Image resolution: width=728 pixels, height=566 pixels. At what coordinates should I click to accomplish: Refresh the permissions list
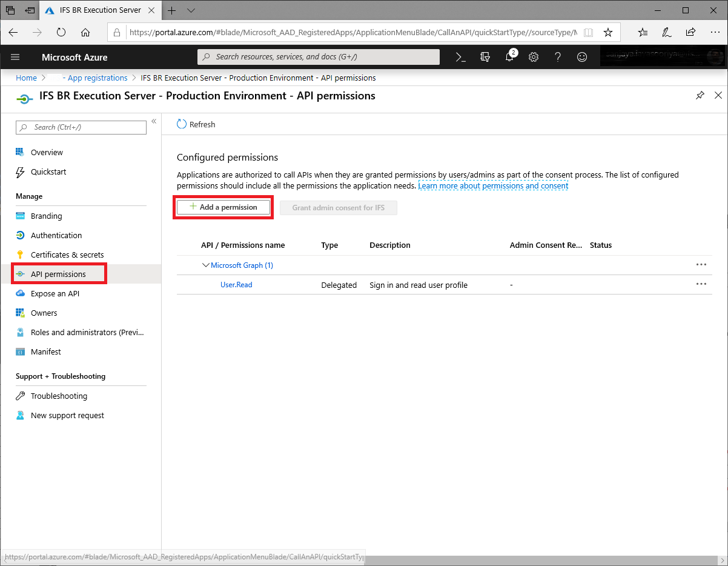(x=196, y=124)
